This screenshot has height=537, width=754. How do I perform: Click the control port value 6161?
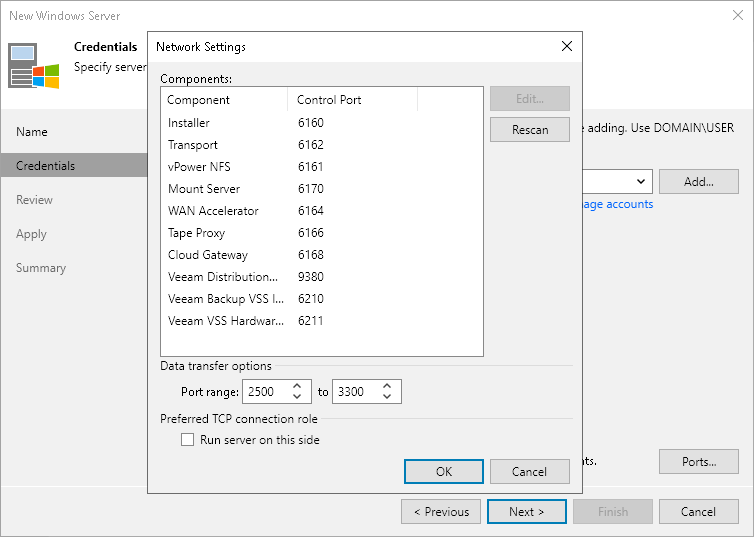(x=311, y=167)
